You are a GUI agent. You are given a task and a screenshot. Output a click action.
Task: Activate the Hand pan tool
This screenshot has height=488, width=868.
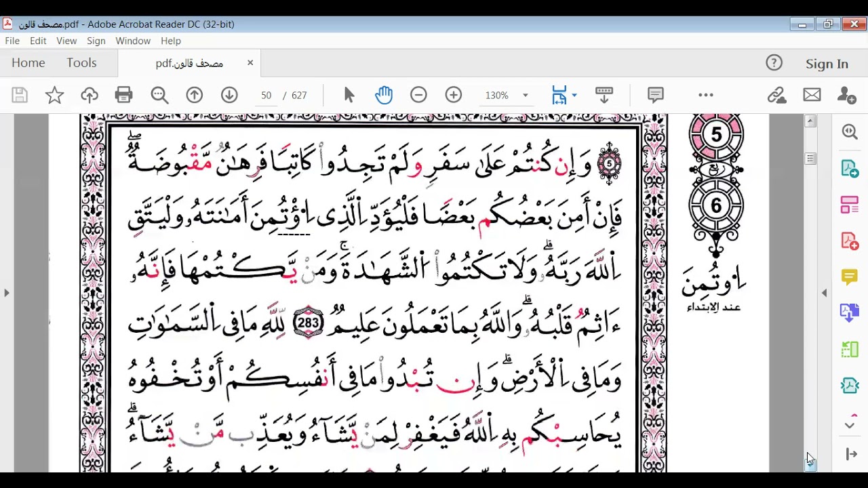click(x=384, y=95)
